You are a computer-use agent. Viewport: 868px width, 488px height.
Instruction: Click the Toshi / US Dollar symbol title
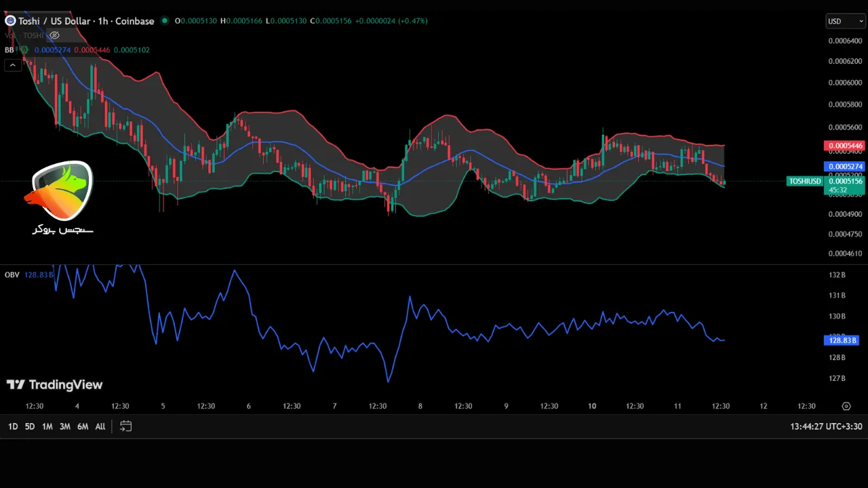pos(85,21)
